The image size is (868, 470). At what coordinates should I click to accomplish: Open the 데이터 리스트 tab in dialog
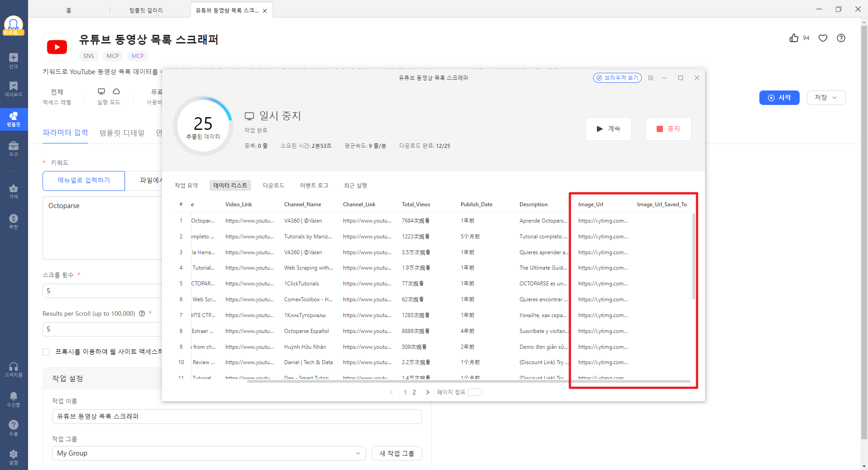point(230,185)
